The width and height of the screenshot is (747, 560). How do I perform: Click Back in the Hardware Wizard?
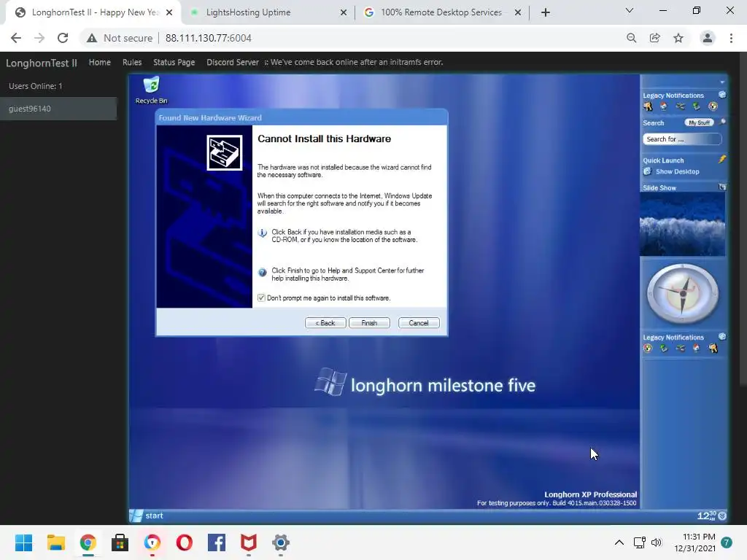325,323
